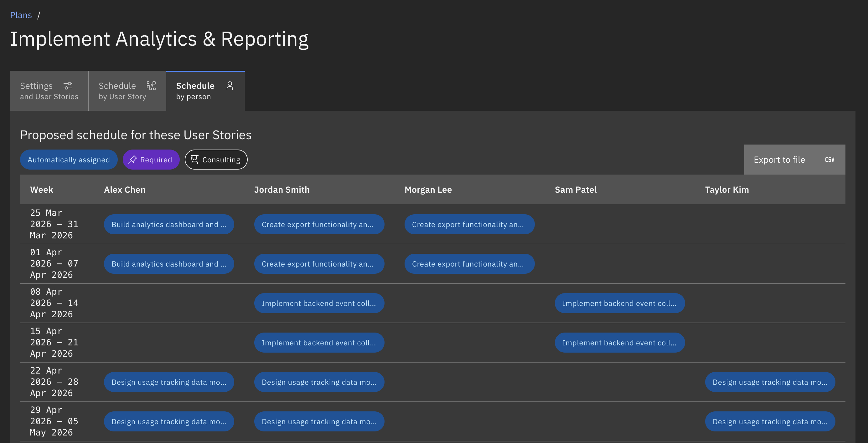Click the pin icon in Required chip
Image resolution: width=868 pixels, height=443 pixels.
point(133,160)
